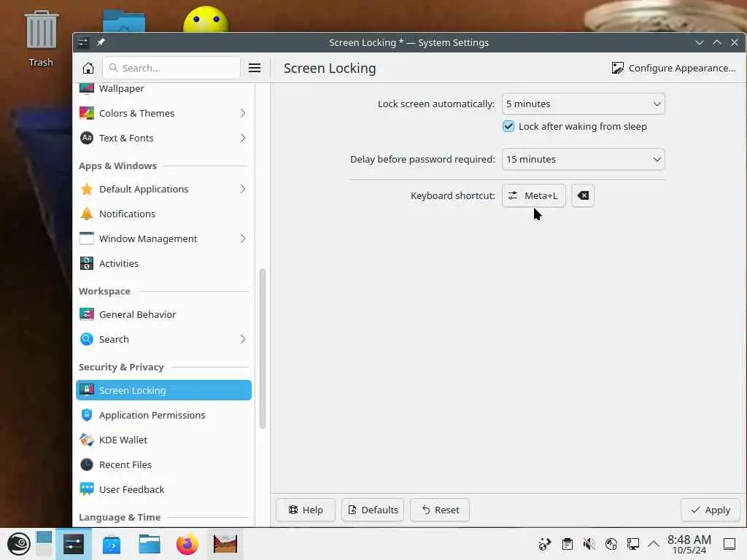Image resolution: width=747 pixels, height=560 pixels.
Task: Show hidden system tray icons arrow
Action: tap(654, 544)
